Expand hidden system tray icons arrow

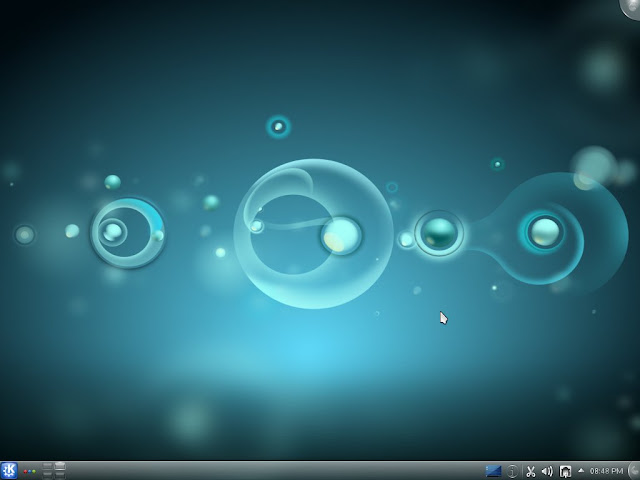[x=581, y=471]
